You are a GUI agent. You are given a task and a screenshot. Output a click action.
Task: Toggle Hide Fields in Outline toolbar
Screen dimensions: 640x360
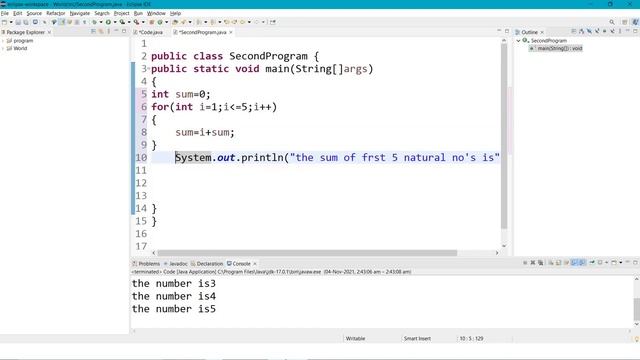(x=589, y=31)
